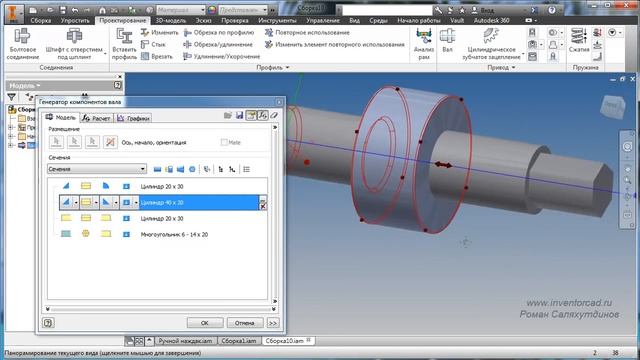This screenshot has width=640, height=360.
Task: Open second edge dropdown of Цилиндр 40 x 20
Action: click(116, 202)
